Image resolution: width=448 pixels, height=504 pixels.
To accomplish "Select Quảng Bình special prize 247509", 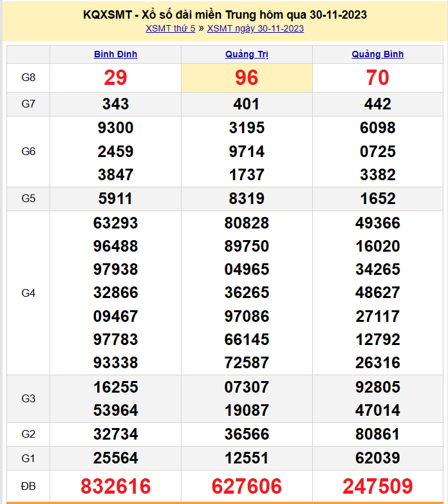I will coord(378,487).
